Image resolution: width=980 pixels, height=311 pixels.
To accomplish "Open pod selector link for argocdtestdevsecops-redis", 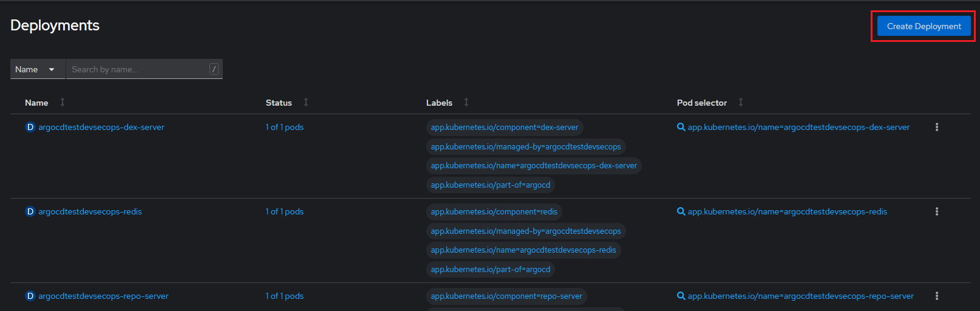I will pos(787,211).
